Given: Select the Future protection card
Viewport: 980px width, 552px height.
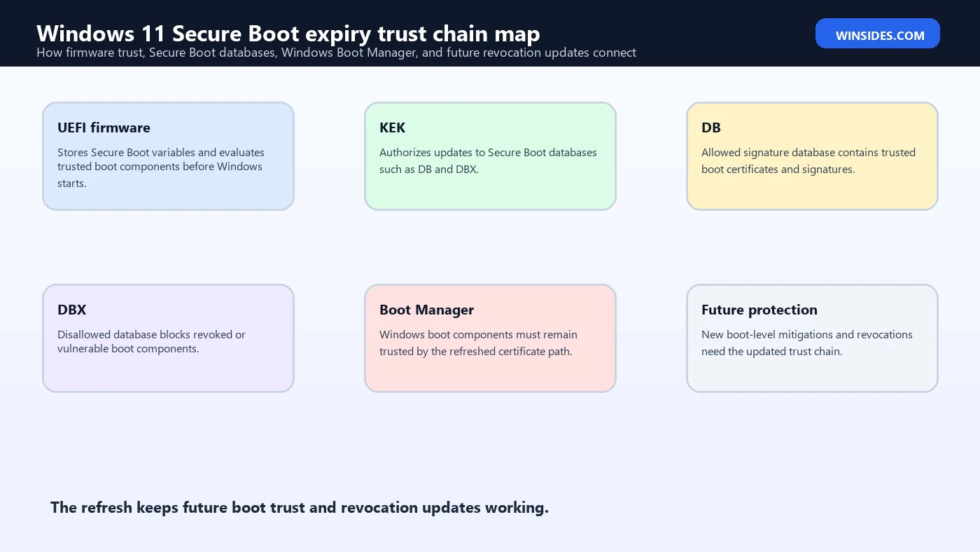Looking at the screenshot, I should 812,338.
